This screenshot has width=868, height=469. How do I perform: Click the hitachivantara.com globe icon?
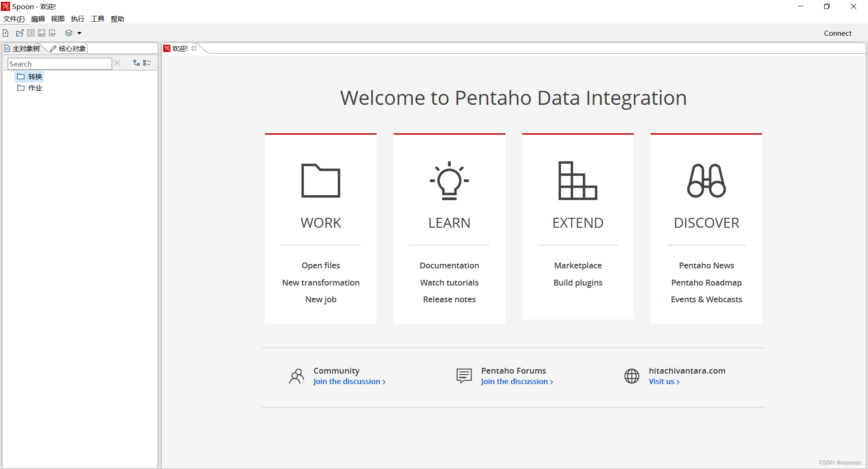click(632, 376)
